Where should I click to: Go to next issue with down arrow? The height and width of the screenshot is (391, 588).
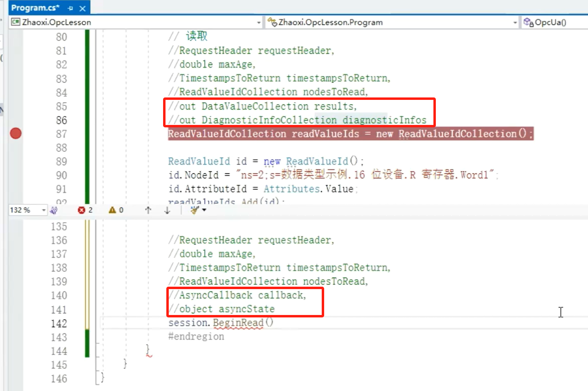pos(167,210)
